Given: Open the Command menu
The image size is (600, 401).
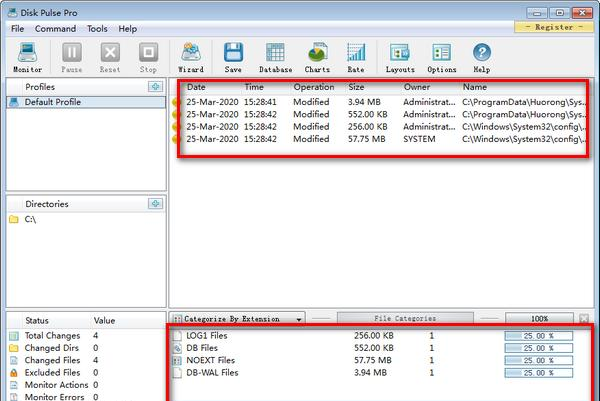Looking at the screenshot, I should pos(55,29).
